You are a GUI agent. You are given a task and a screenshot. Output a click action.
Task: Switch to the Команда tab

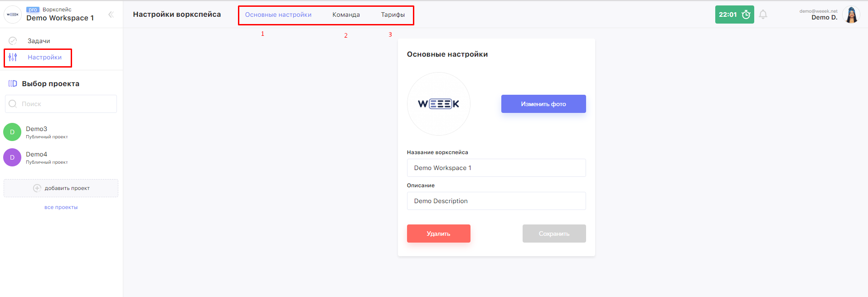tap(346, 15)
